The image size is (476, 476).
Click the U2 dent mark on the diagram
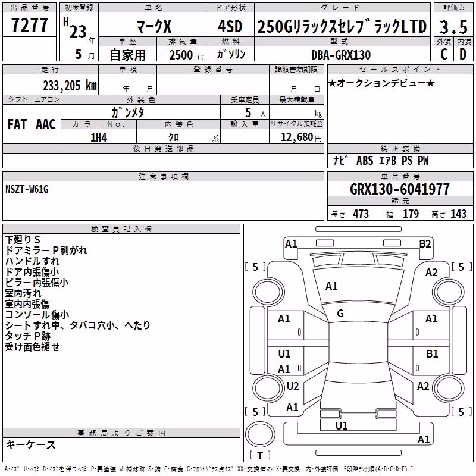(293, 386)
